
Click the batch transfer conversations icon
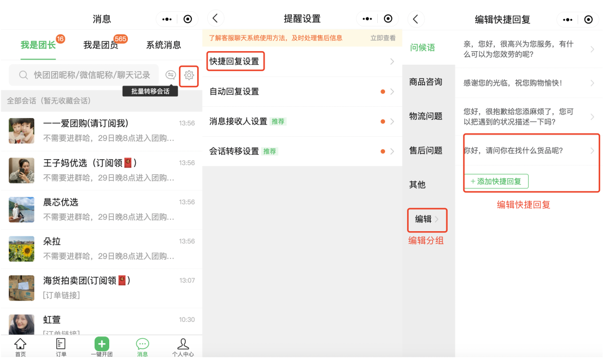(171, 75)
